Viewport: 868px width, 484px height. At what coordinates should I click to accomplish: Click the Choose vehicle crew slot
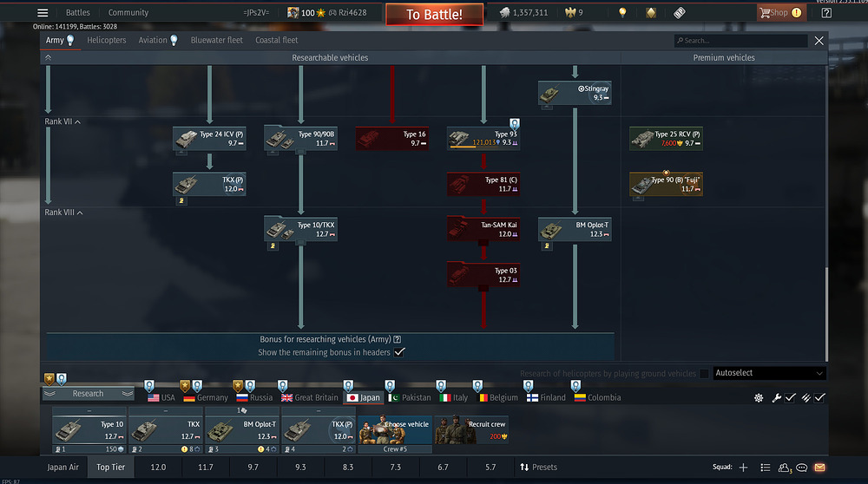click(395, 430)
